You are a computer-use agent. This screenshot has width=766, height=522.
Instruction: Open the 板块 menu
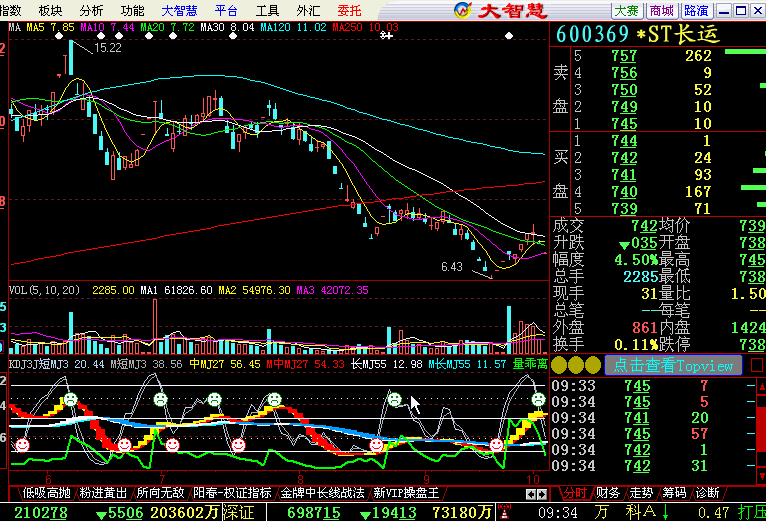[x=50, y=10]
